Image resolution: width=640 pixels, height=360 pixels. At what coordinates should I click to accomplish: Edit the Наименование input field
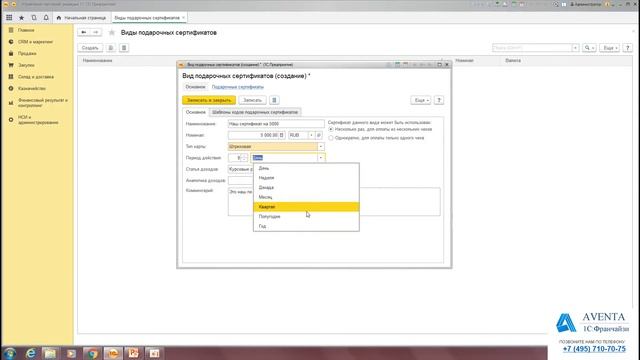pos(276,124)
